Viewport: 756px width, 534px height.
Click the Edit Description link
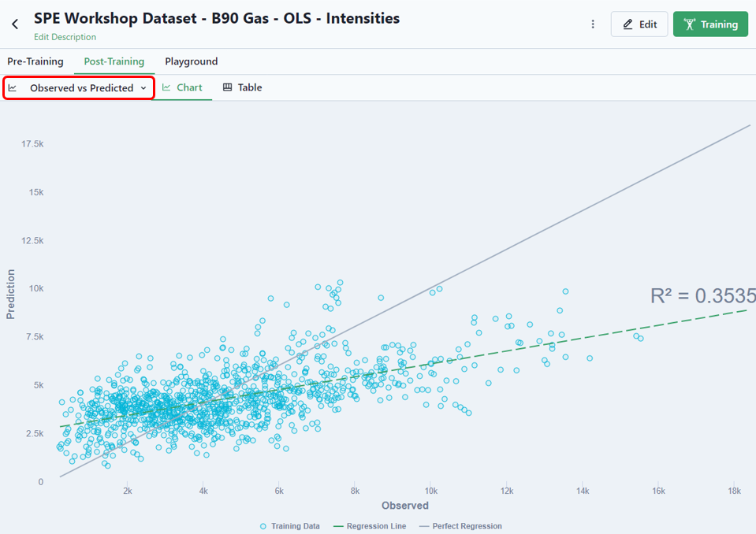point(65,37)
